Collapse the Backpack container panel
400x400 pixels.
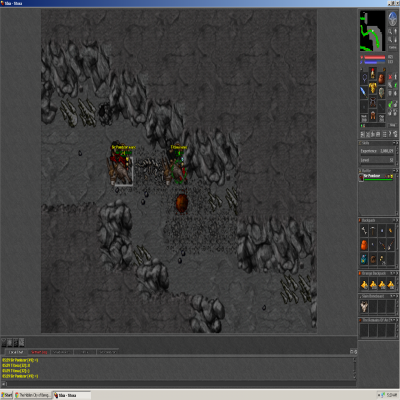pos(394,220)
